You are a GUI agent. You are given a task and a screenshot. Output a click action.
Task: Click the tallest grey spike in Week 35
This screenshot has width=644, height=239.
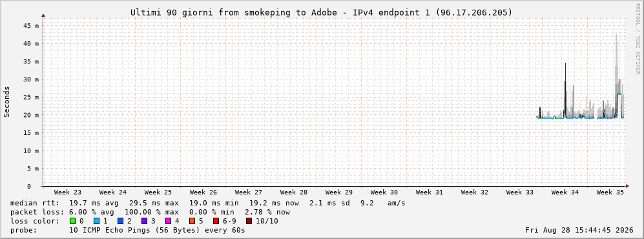[616, 61]
